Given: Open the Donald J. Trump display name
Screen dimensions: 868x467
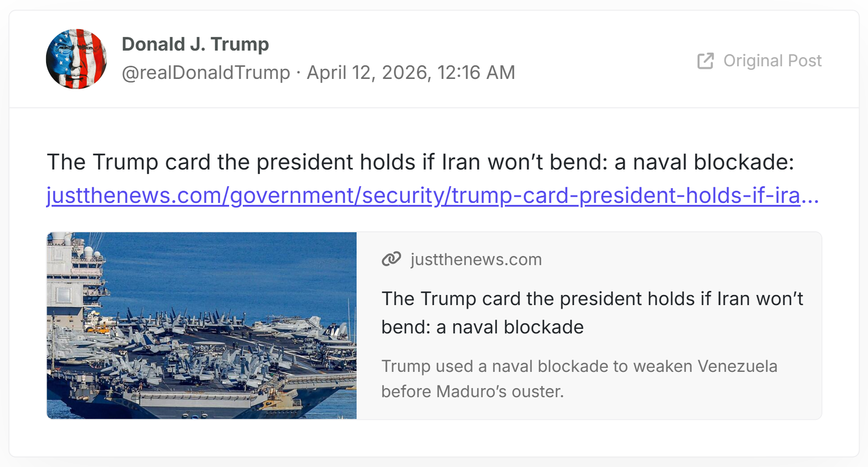Looking at the screenshot, I should (195, 44).
